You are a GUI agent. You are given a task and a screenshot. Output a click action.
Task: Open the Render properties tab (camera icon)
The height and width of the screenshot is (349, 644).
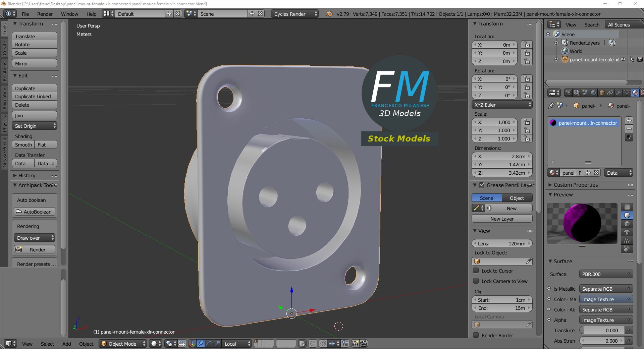coord(568,93)
